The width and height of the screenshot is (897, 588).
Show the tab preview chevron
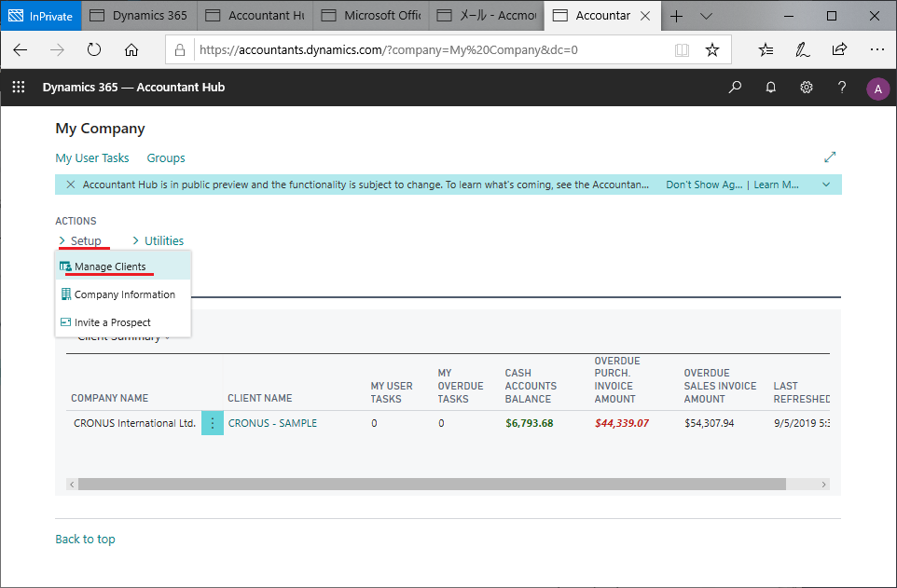707,16
